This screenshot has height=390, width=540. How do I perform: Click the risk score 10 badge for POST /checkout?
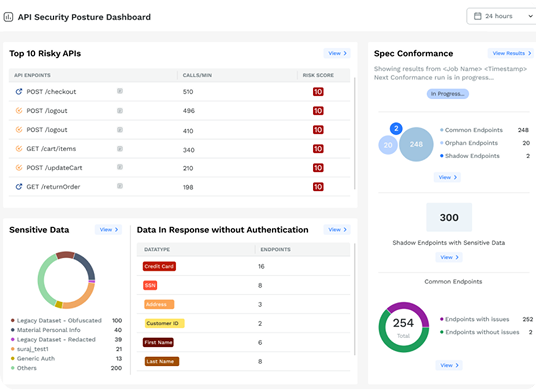coord(318,92)
